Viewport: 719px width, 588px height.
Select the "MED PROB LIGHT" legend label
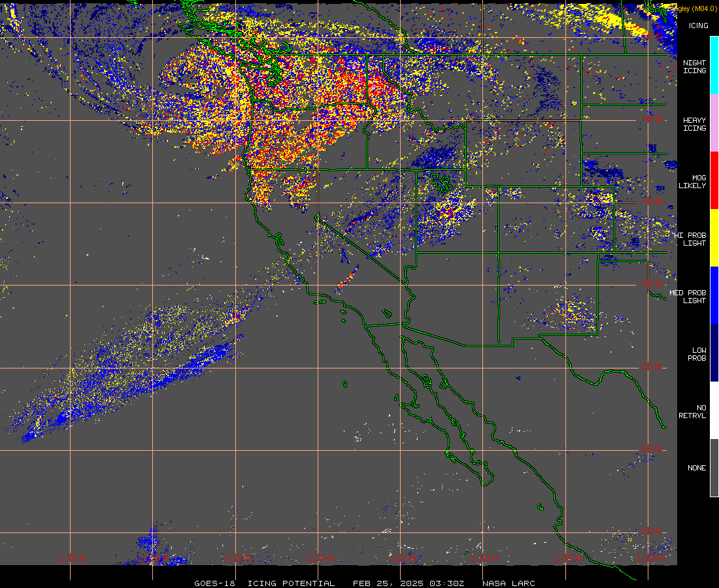coord(688,297)
